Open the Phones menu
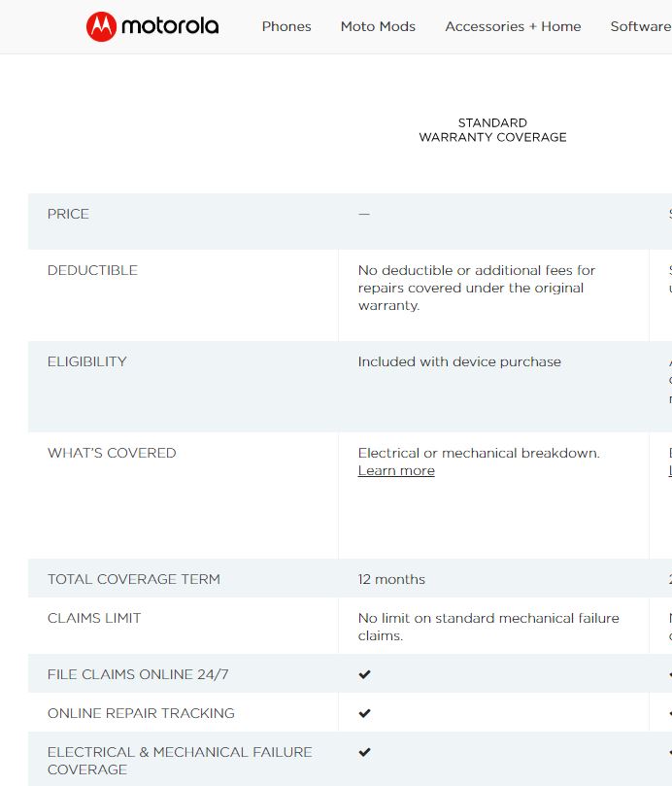Image resolution: width=672 pixels, height=786 pixels. (286, 26)
